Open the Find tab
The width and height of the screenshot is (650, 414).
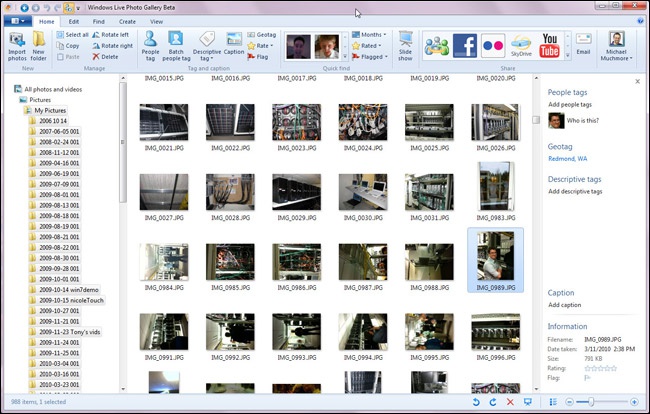(x=99, y=22)
